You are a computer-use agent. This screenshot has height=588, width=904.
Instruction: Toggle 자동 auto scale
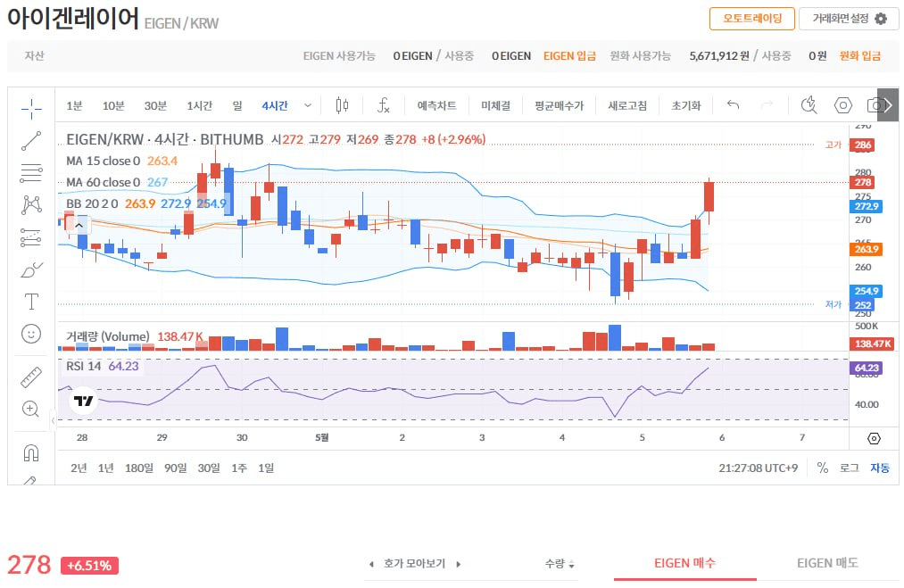[880, 468]
